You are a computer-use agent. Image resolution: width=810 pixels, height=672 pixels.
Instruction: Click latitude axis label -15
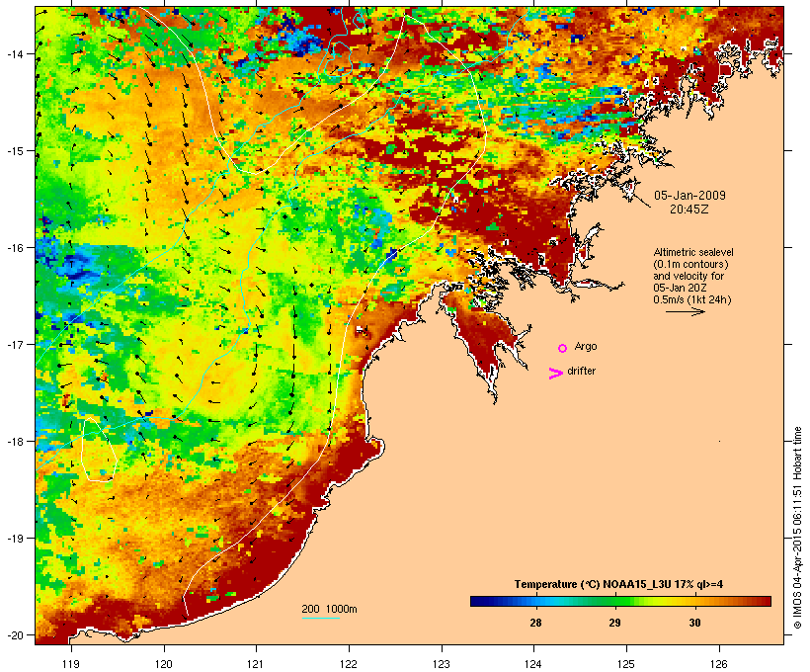tap(14, 151)
